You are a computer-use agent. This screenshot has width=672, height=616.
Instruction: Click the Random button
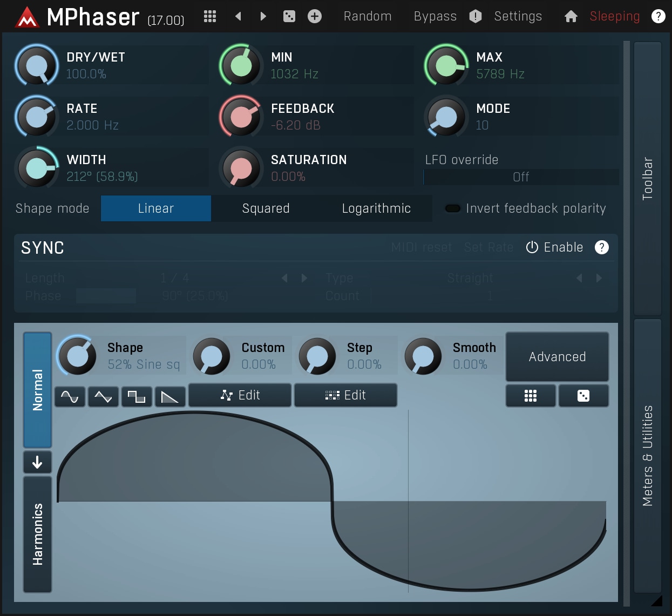point(368,16)
